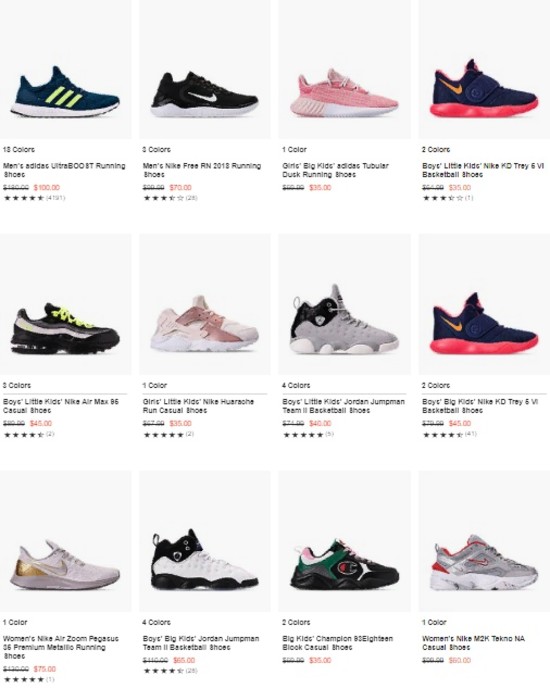Open the Champion 93Eighteen shoe image
550x688 pixels.
pos(344,541)
